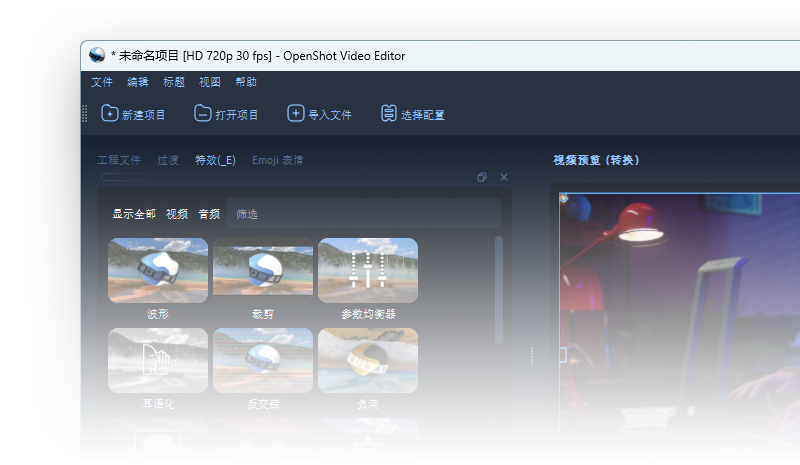The height and width of the screenshot is (465, 800).
Task: Open the 编辑 menu
Action: pyautogui.click(x=138, y=82)
